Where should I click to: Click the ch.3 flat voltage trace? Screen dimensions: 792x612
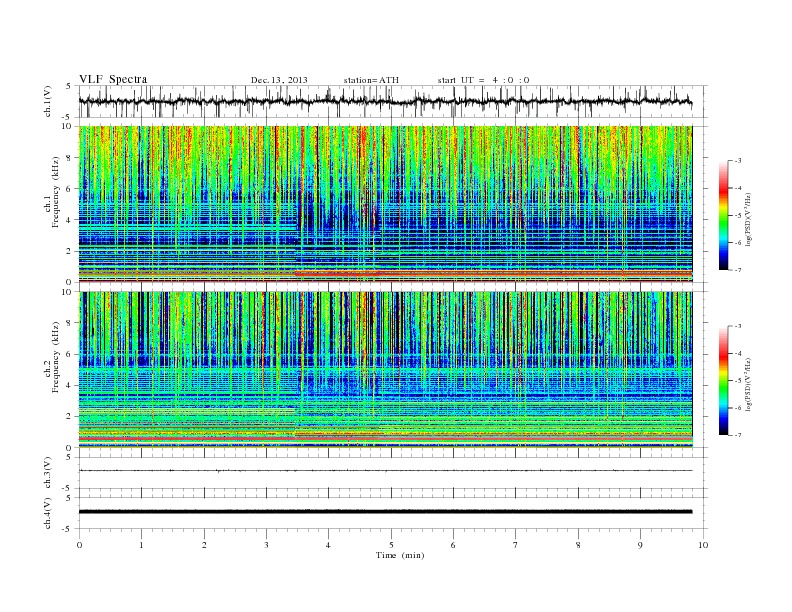(x=385, y=471)
